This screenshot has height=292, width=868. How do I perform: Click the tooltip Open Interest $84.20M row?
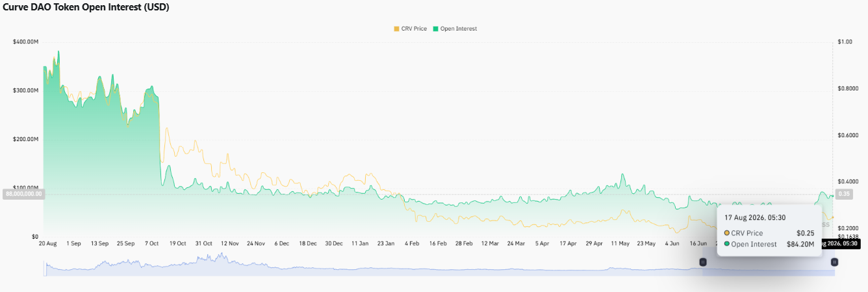coord(769,245)
